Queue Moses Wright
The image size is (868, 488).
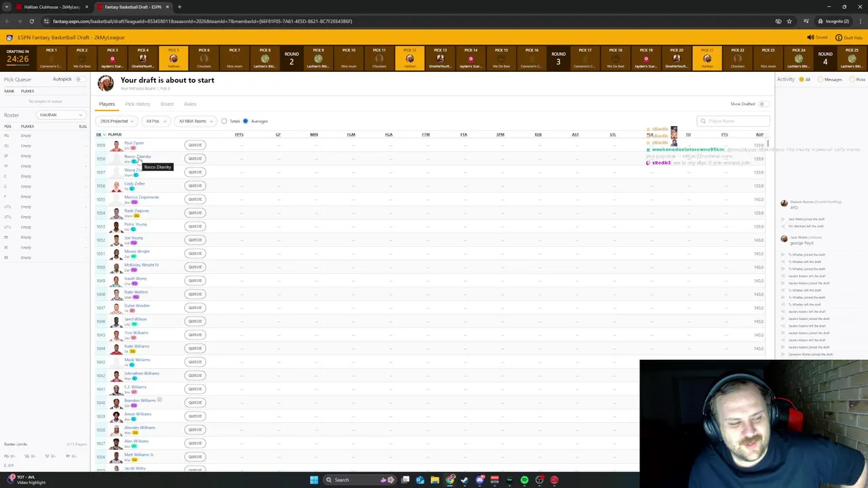[195, 253]
